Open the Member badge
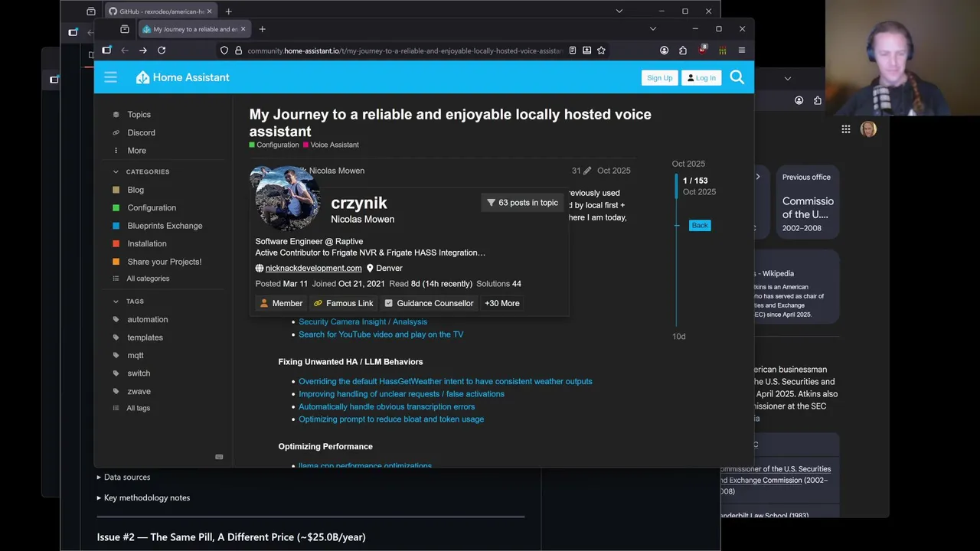This screenshot has width=980, height=551. click(x=281, y=303)
